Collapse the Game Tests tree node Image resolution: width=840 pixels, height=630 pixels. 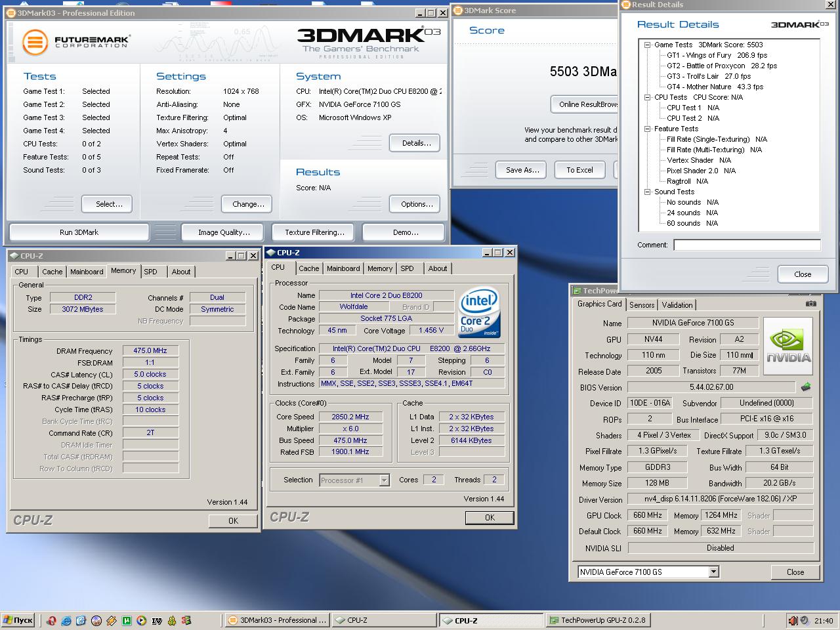(647, 45)
